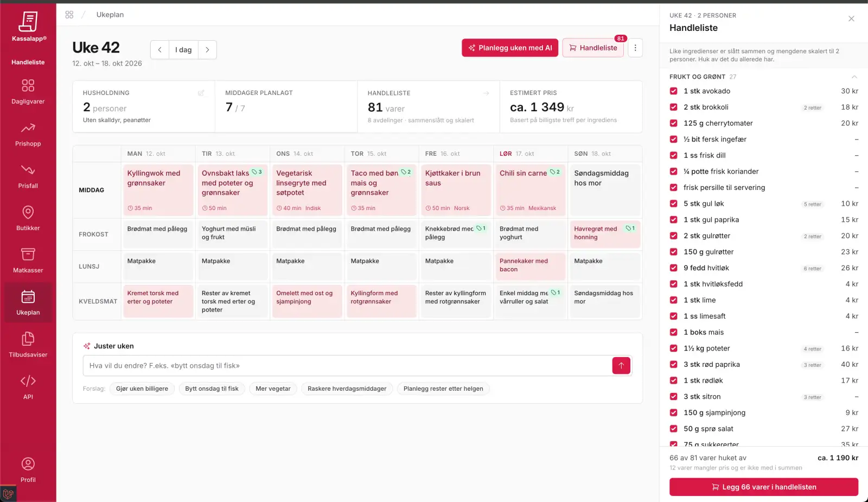Viewport: 868px width, 502px height.
Task: Uncheck 2 stk brokkoli
Action: pos(674,107)
